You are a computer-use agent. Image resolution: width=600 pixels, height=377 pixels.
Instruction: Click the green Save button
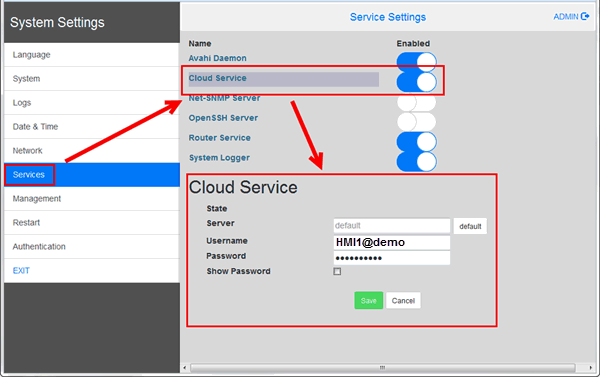(368, 301)
